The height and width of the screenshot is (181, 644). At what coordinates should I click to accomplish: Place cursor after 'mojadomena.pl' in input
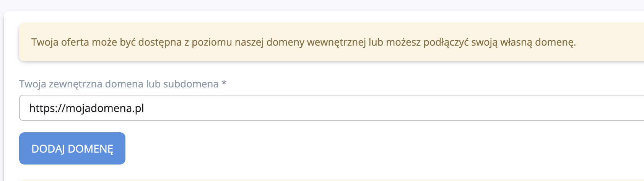point(145,108)
